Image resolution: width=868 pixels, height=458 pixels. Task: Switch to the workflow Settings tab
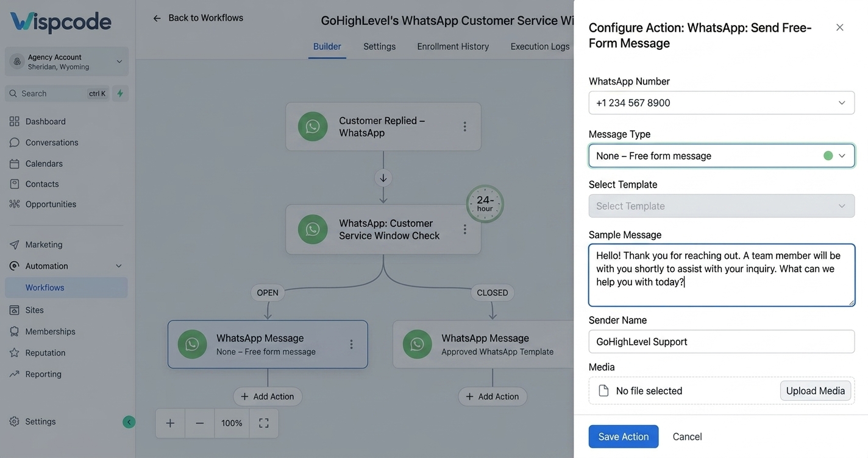point(379,46)
